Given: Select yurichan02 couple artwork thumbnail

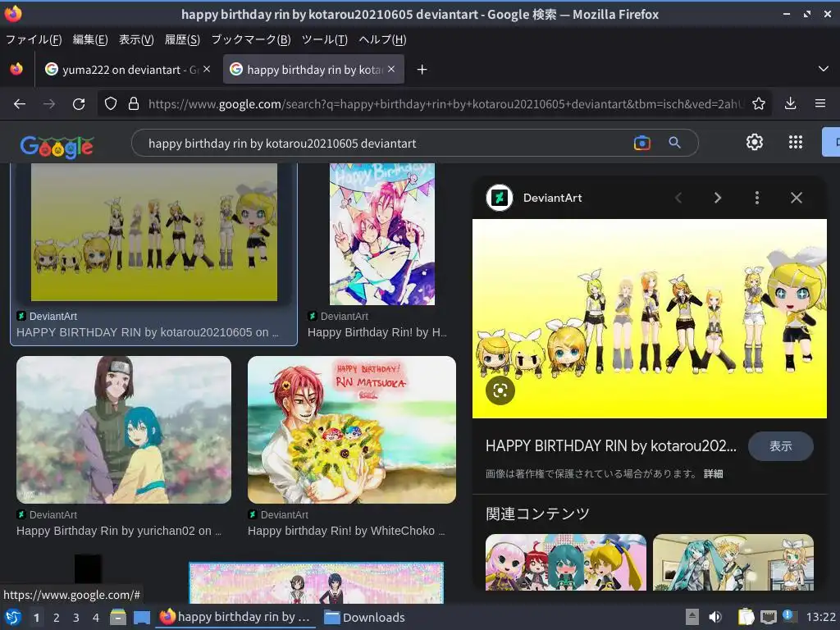Looking at the screenshot, I should coord(124,430).
